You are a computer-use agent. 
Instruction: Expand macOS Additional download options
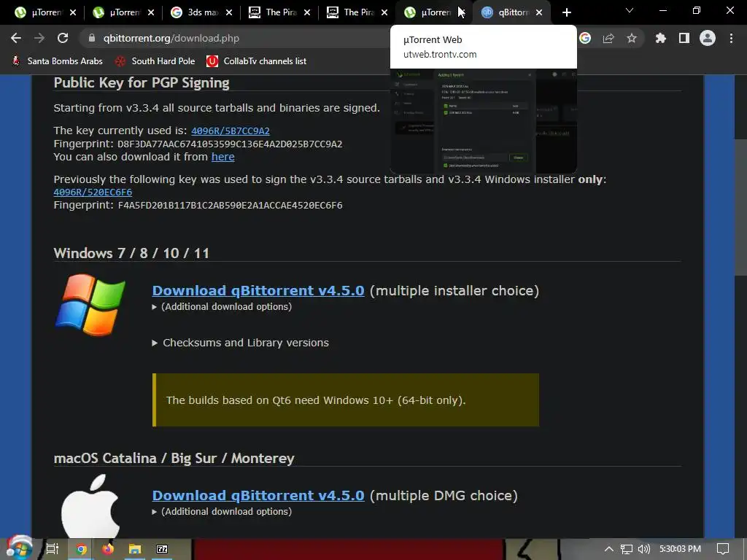222,511
